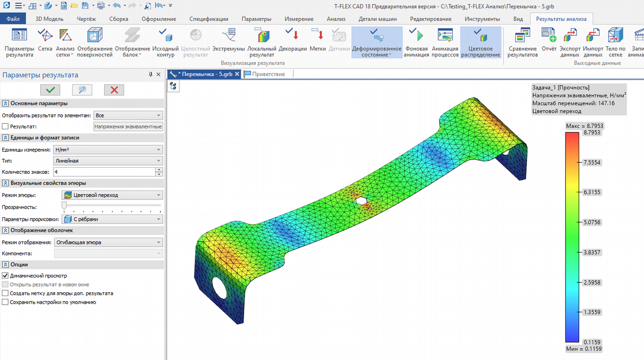This screenshot has height=360, width=644.
Task: Click Импорт данных icon
Action: (593, 43)
